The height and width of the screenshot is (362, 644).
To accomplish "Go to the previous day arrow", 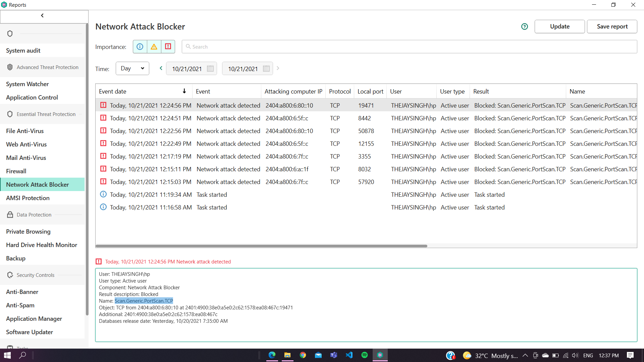I will [161, 68].
